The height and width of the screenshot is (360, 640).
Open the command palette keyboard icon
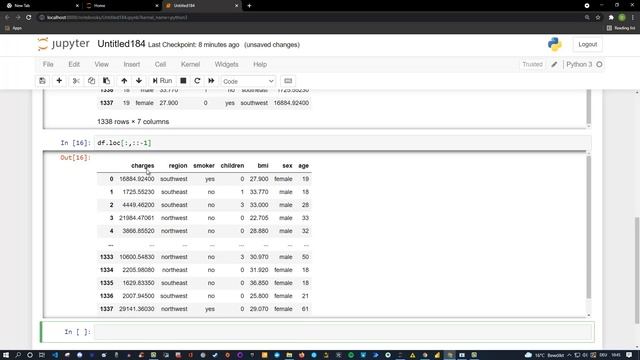288,81
